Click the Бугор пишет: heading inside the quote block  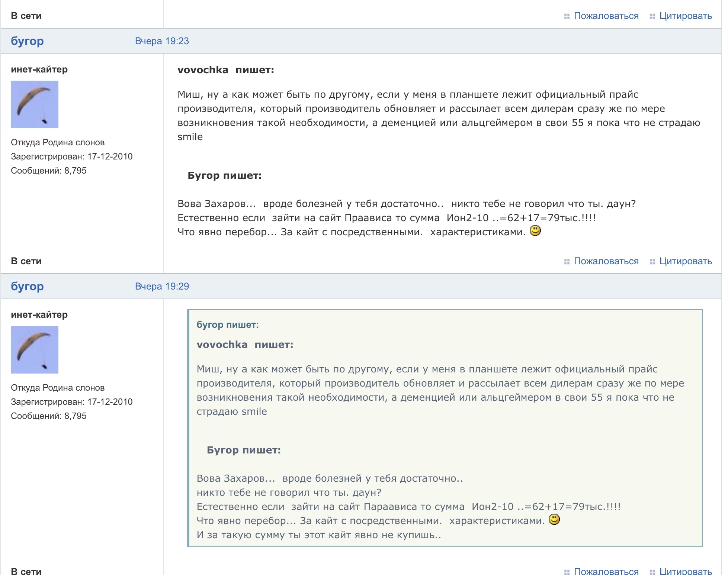click(x=244, y=450)
